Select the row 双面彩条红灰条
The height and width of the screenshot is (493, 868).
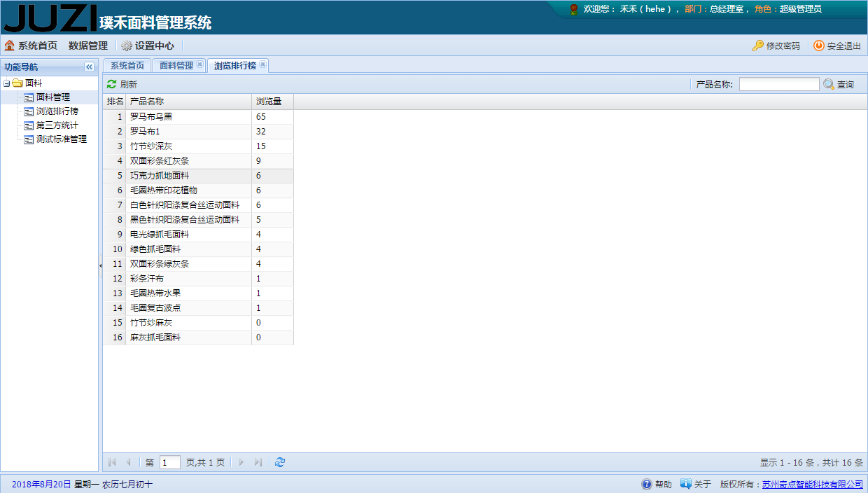coord(198,161)
